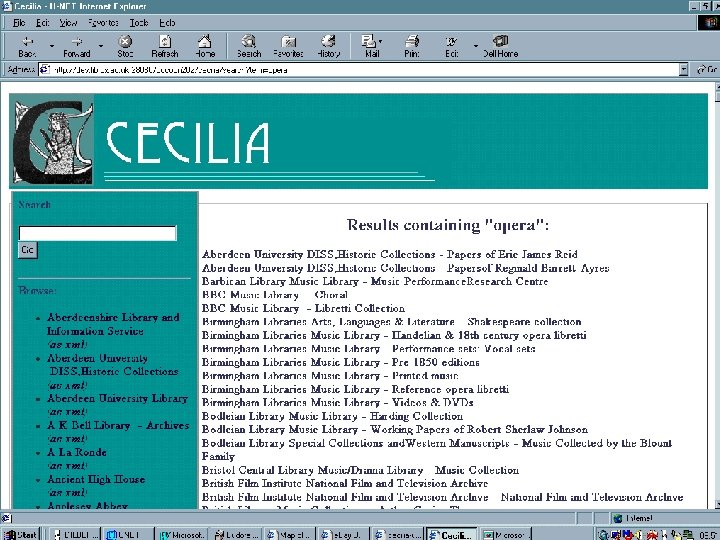Image resolution: width=720 pixels, height=540 pixels.
Task: Open the Edit menu
Action: pyautogui.click(x=43, y=22)
